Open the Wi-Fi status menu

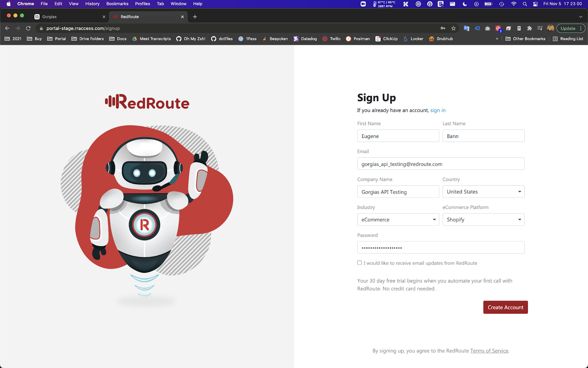tap(514, 4)
